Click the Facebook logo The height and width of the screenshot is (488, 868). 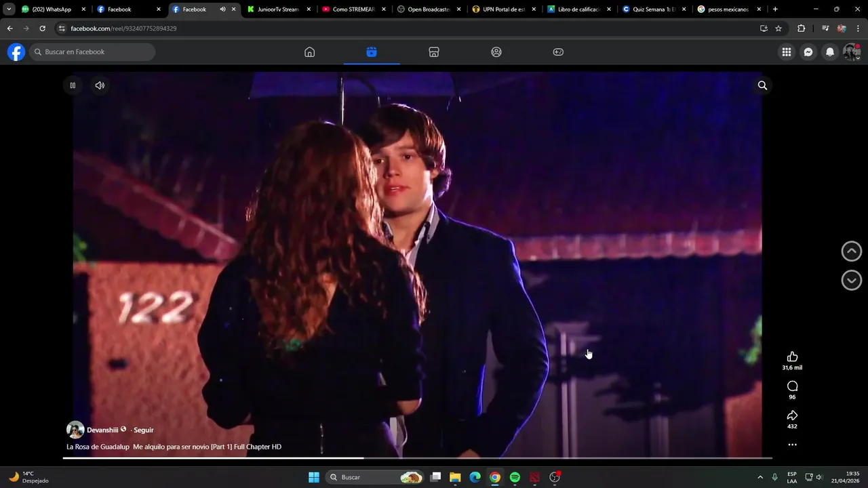click(16, 52)
